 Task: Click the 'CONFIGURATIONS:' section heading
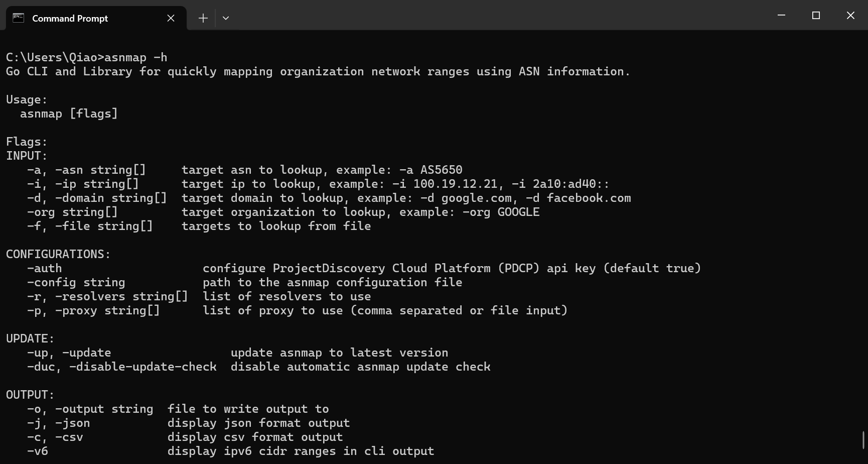(58, 255)
